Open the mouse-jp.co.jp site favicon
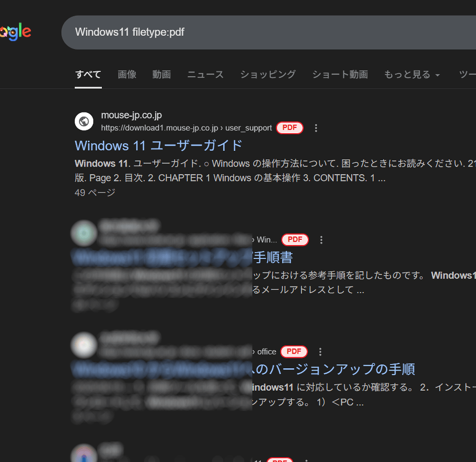Image resolution: width=476 pixels, height=462 pixels. 84,121
